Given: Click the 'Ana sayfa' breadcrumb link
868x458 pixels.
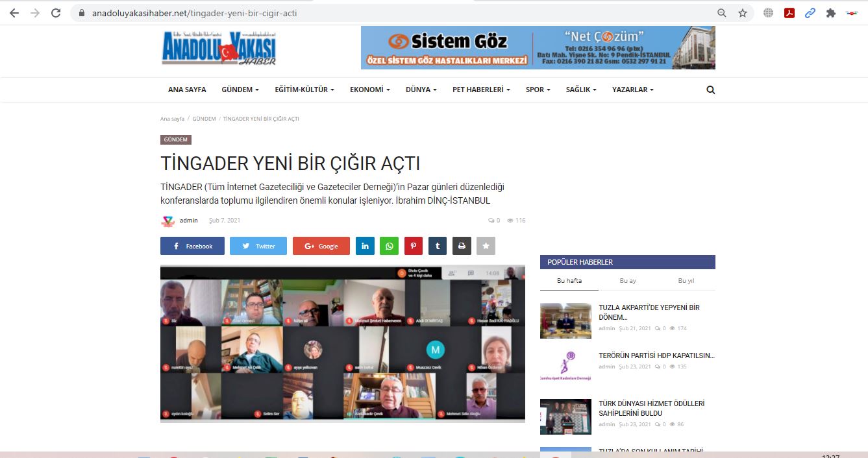Looking at the screenshot, I should point(172,119).
